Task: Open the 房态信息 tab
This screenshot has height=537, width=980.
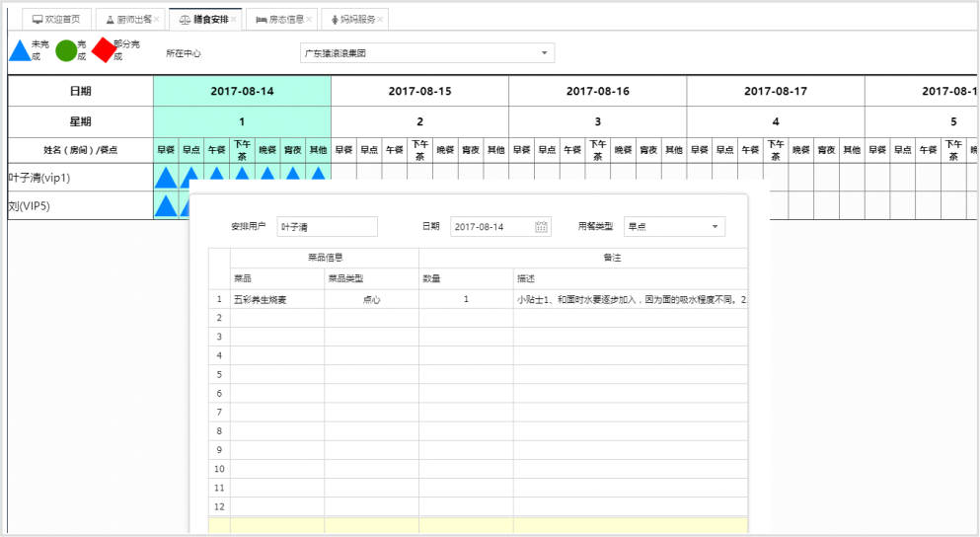Action: [x=279, y=19]
